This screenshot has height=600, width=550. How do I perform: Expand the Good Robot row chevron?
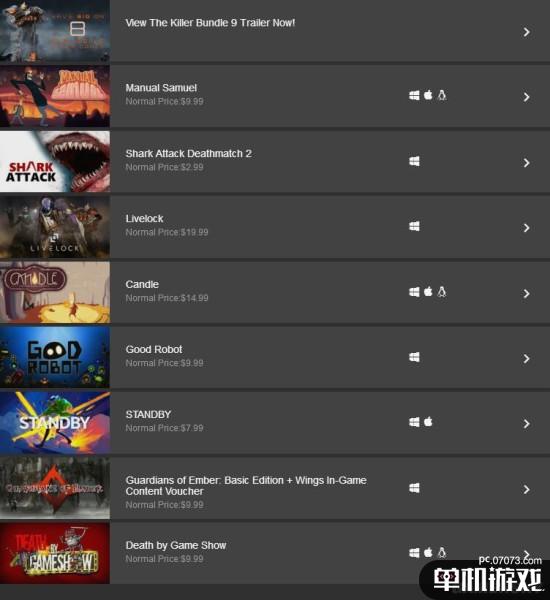527,359
